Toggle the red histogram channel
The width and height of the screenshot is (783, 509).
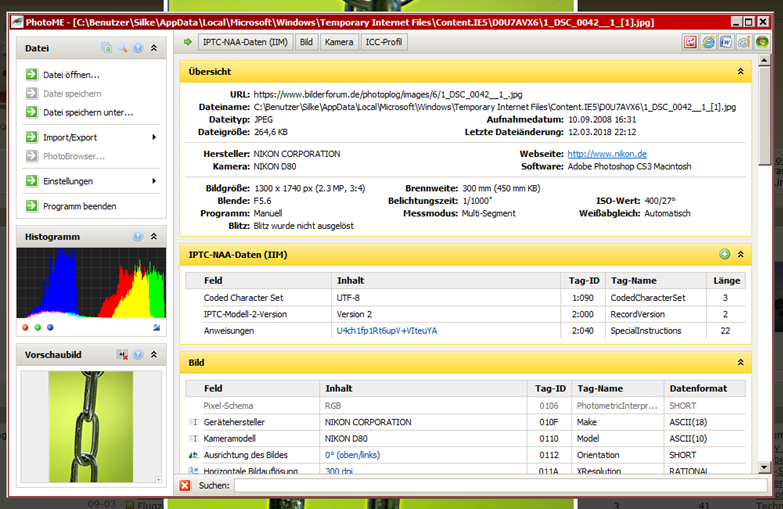pos(25,328)
